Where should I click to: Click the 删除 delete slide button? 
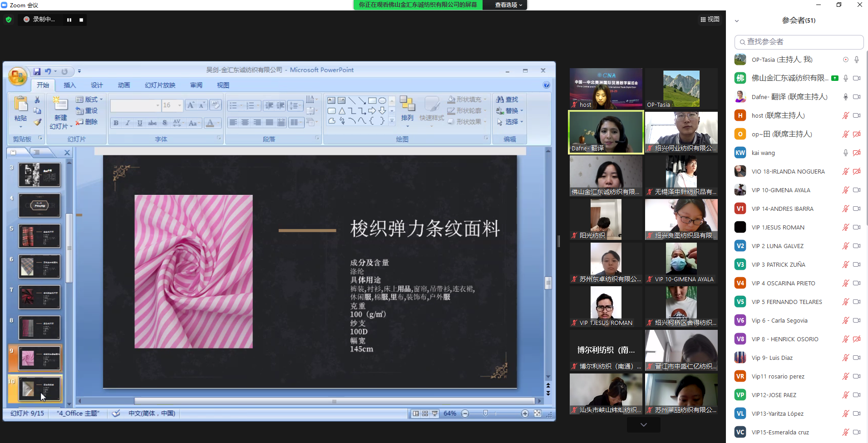point(87,122)
